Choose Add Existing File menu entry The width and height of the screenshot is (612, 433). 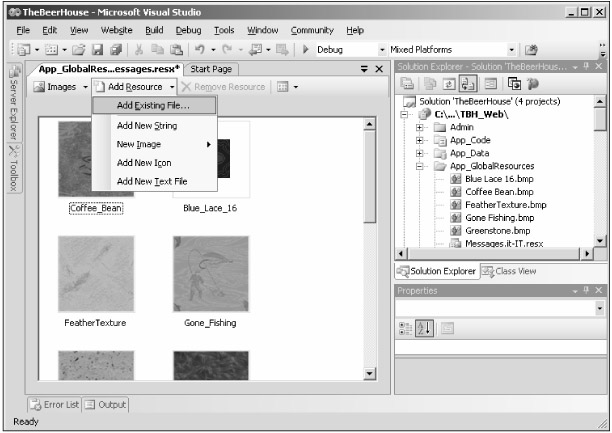pos(152,105)
